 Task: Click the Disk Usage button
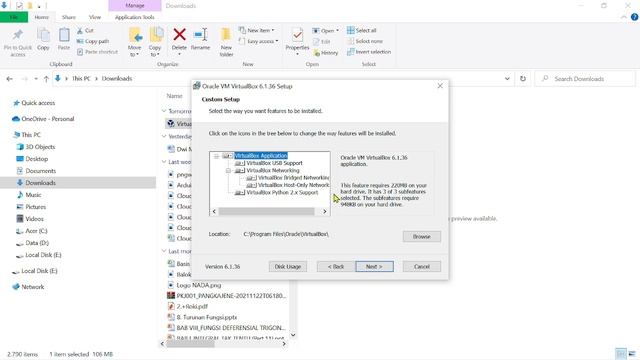(288, 267)
